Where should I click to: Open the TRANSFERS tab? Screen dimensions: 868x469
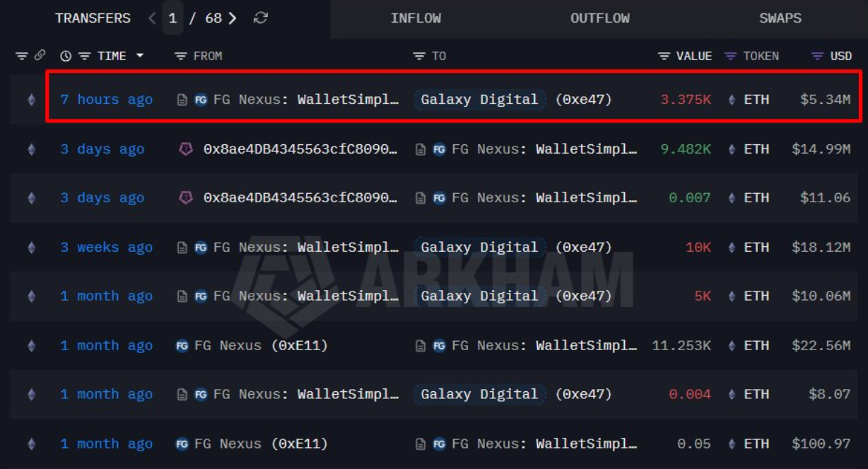tap(93, 18)
